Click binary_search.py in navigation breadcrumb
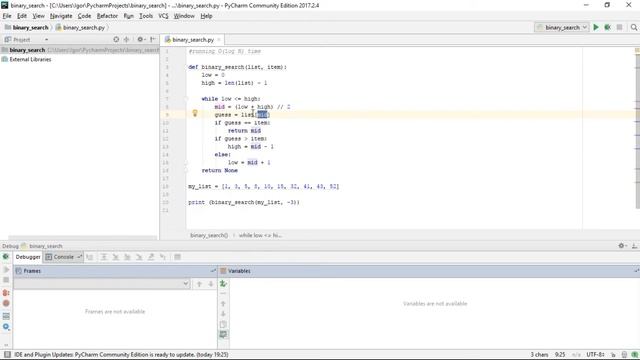The height and width of the screenshot is (360, 640). pos(80,27)
